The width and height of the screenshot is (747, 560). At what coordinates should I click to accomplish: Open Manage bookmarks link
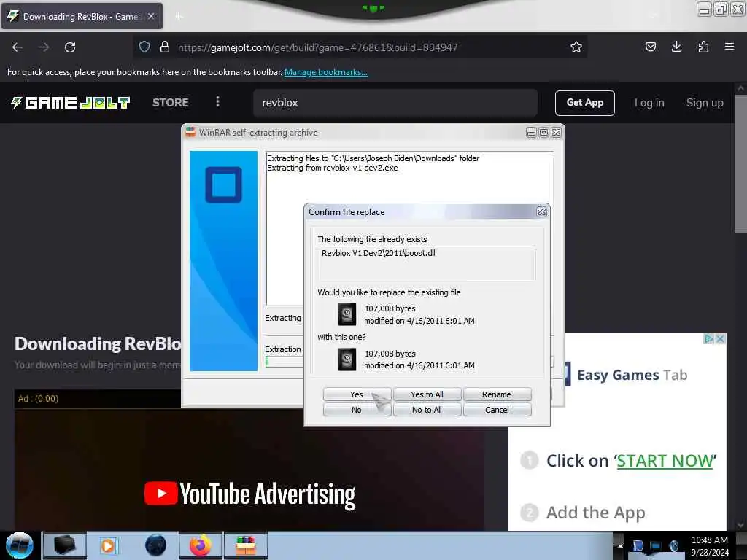point(326,72)
